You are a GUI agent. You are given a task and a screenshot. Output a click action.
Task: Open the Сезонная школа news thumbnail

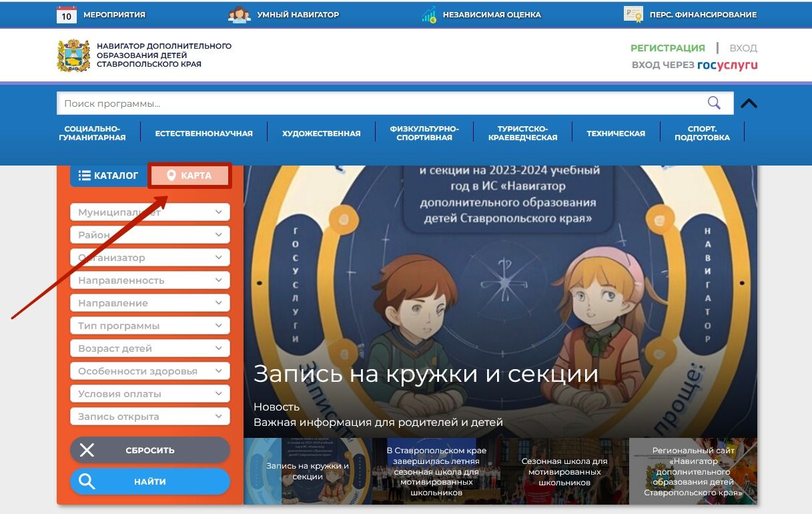[x=564, y=471]
